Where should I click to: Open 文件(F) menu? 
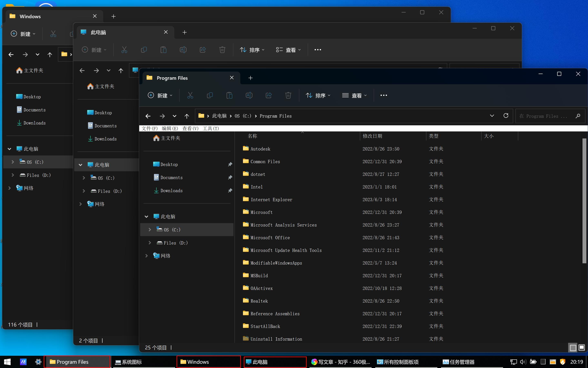149,129
